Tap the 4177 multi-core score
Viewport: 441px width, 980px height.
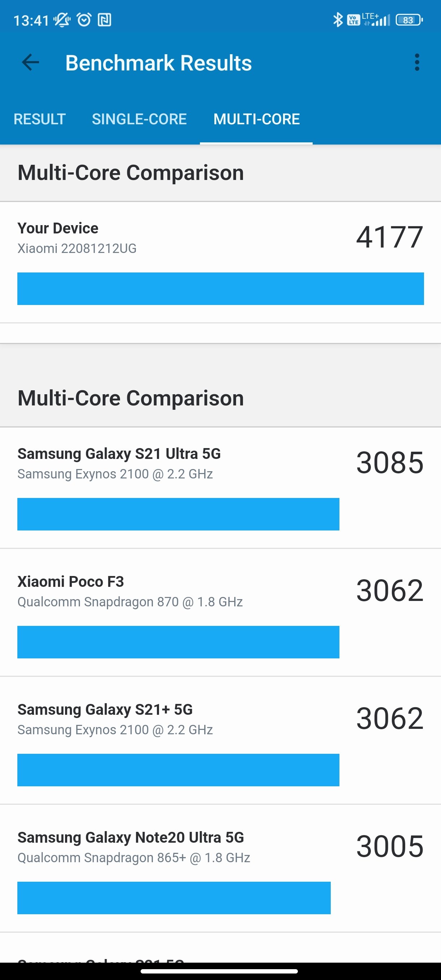click(390, 237)
